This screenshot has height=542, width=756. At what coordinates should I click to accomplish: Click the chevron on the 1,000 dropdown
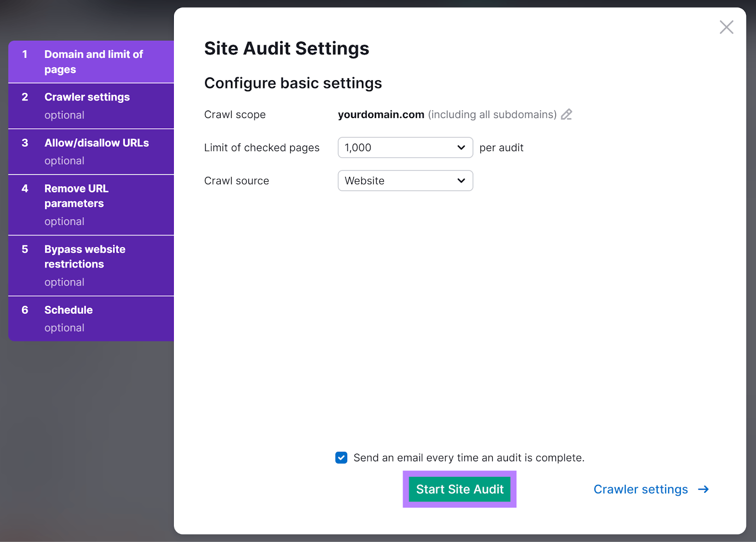click(460, 147)
